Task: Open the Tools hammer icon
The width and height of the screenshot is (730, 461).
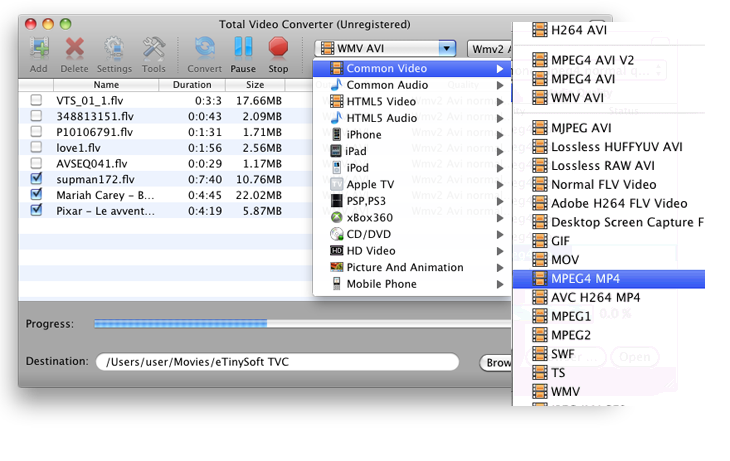Action: (x=154, y=48)
